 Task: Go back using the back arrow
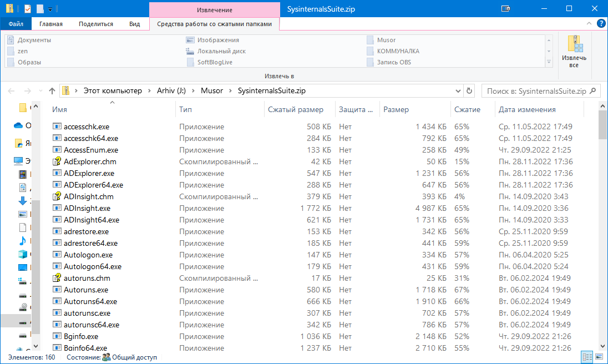tap(11, 90)
